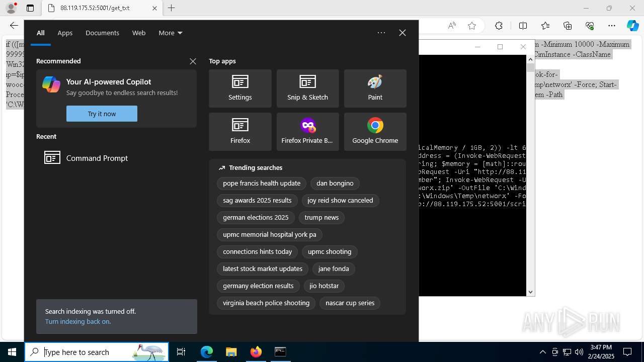
Task: Select the All search tab
Action: pyautogui.click(x=41, y=33)
